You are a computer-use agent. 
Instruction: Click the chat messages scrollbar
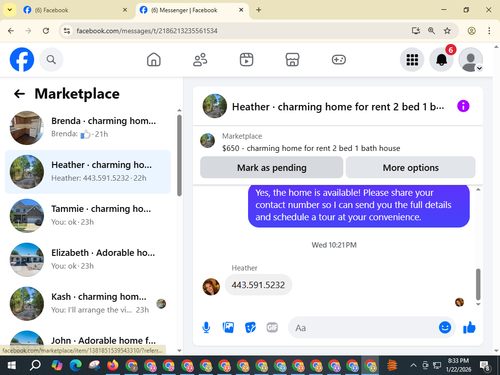click(478, 284)
